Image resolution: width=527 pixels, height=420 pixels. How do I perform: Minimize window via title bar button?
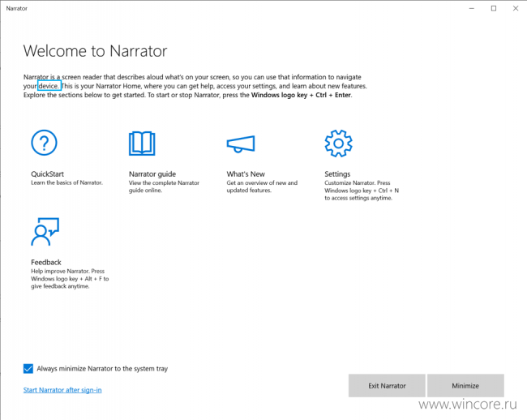pos(472,8)
